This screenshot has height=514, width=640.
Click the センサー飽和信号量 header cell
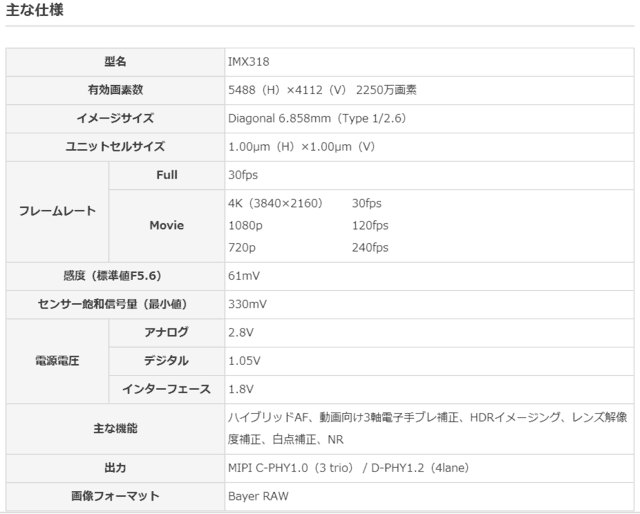tap(115, 304)
